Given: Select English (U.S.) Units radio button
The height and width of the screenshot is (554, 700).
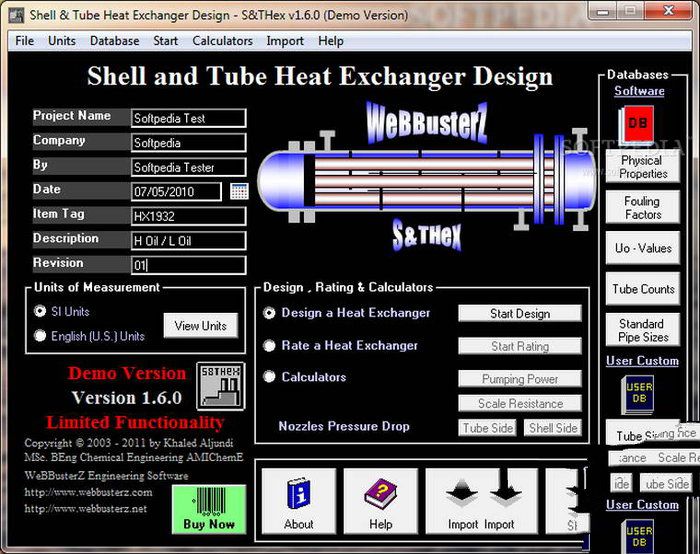Looking at the screenshot, I should [40, 336].
